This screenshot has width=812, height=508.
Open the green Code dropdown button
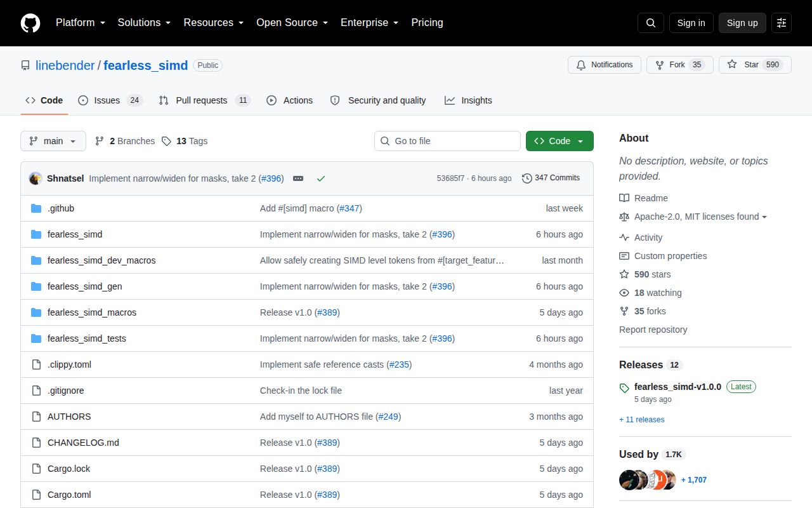tap(560, 141)
